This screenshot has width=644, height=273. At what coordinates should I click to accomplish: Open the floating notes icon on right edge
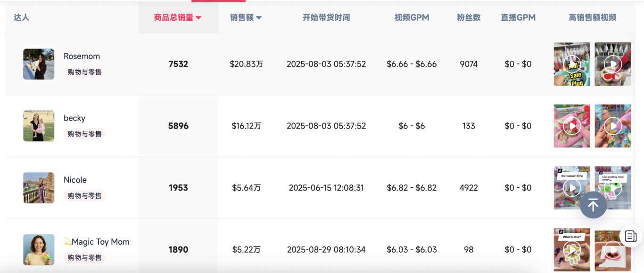[631, 237]
